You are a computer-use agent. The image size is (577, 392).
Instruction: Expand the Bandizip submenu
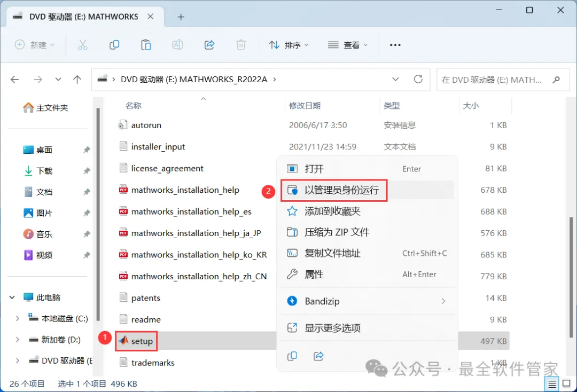coord(443,301)
